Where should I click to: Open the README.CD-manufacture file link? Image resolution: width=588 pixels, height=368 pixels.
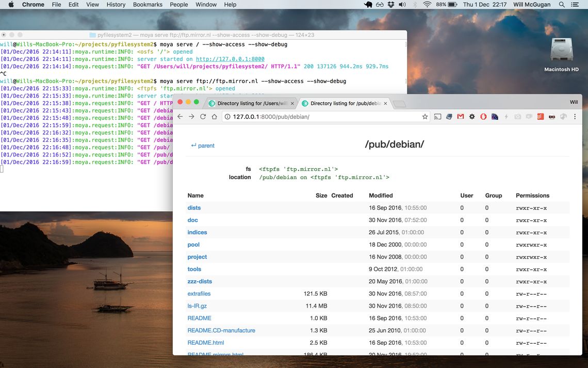tap(221, 330)
